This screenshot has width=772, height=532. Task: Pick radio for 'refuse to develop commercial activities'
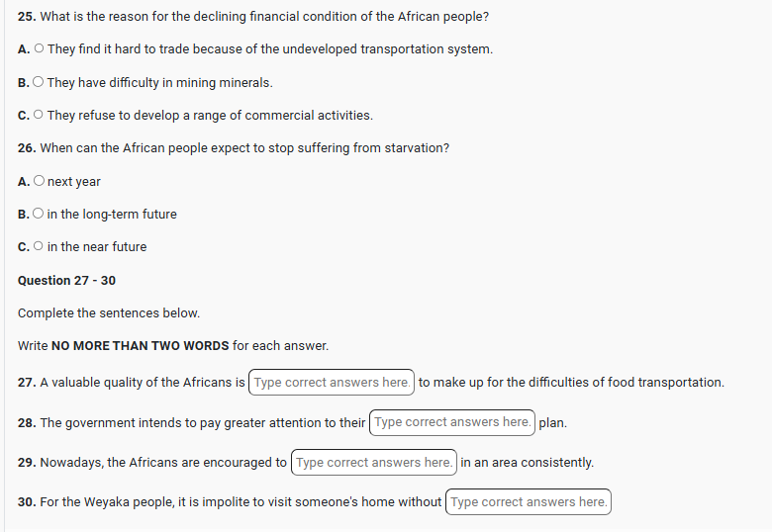point(39,115)
